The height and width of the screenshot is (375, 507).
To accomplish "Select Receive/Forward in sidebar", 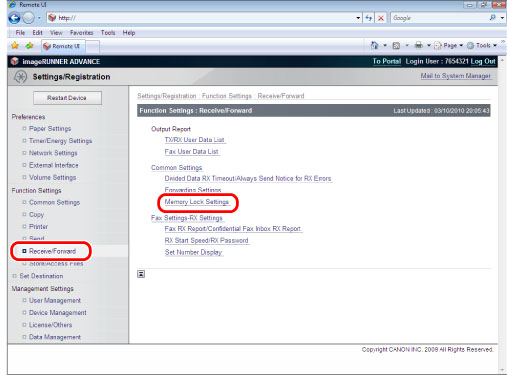I will (52, 251).
